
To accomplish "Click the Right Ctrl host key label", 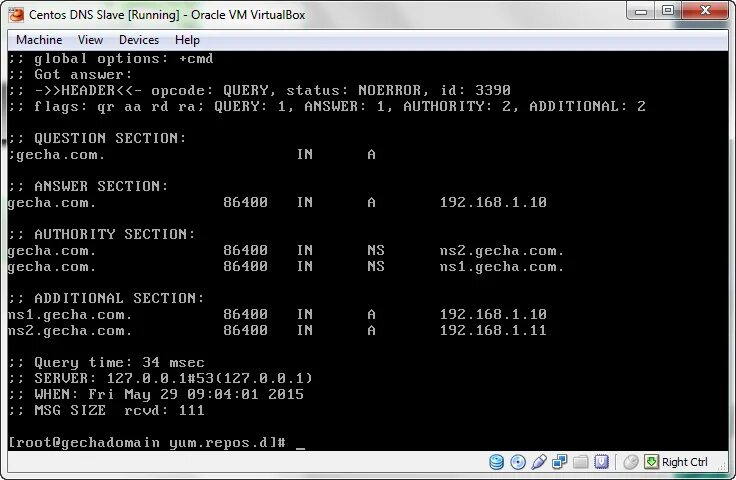I will pos(684,462).
